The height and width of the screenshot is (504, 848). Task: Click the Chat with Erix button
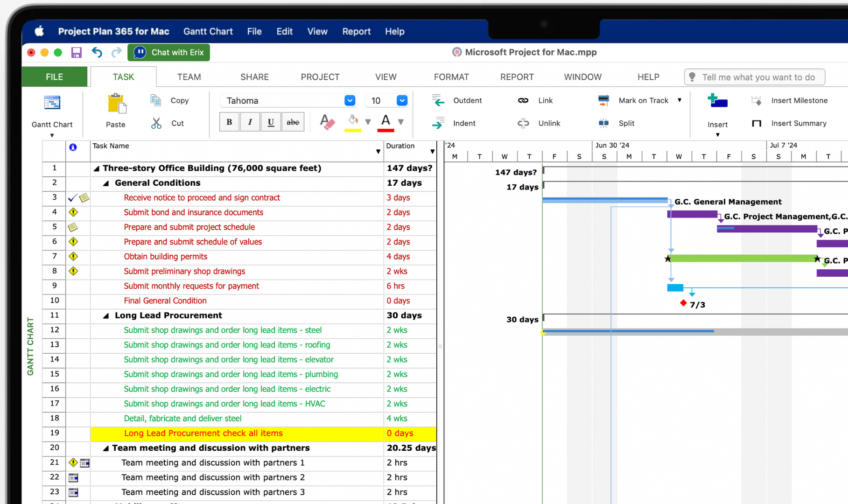[x=169, y=52]
